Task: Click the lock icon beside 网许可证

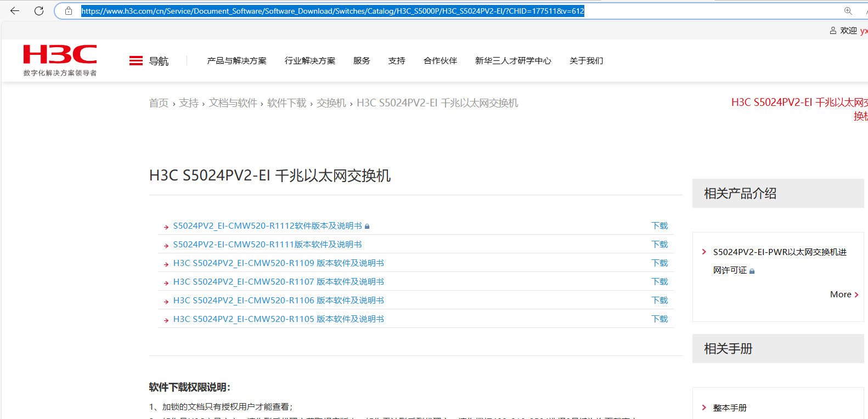Action: click(752, 271)
